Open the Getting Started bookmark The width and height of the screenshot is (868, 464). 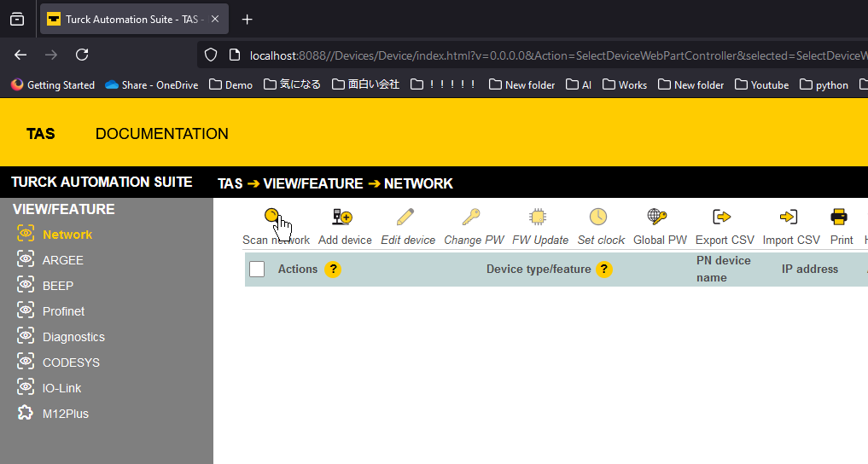coord(53,84)
